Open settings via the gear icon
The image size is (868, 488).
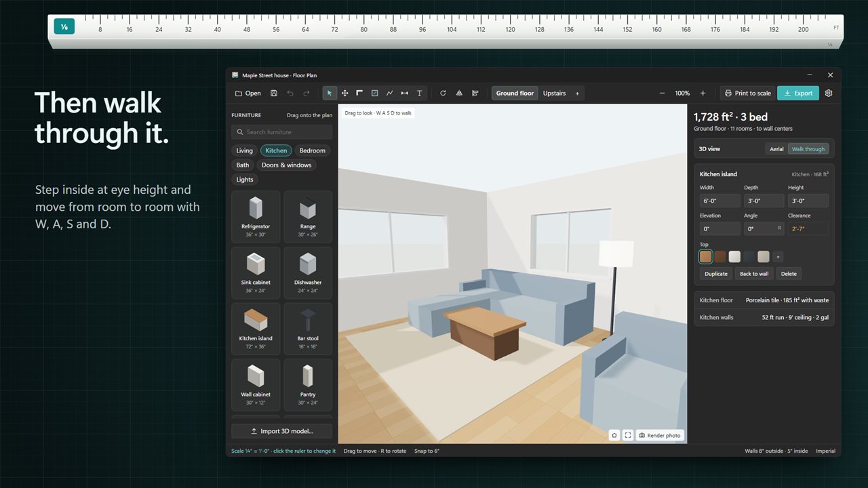[829, 94]
